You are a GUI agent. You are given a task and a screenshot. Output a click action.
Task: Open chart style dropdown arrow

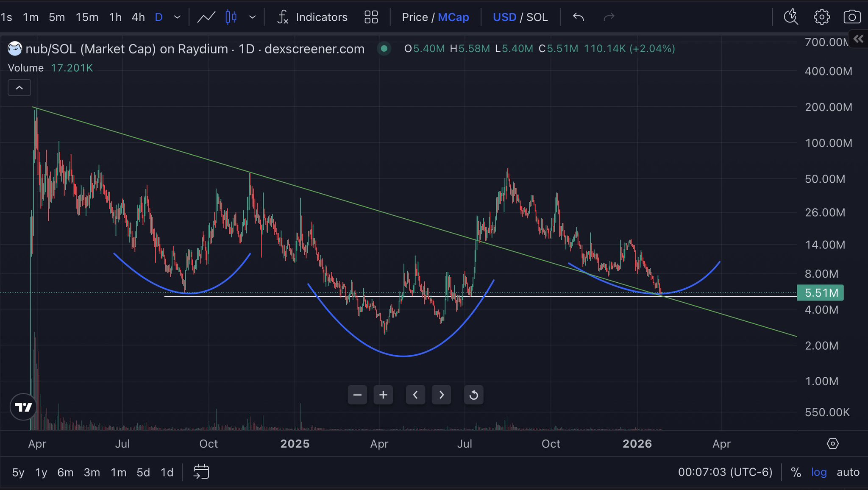point(253,17)
